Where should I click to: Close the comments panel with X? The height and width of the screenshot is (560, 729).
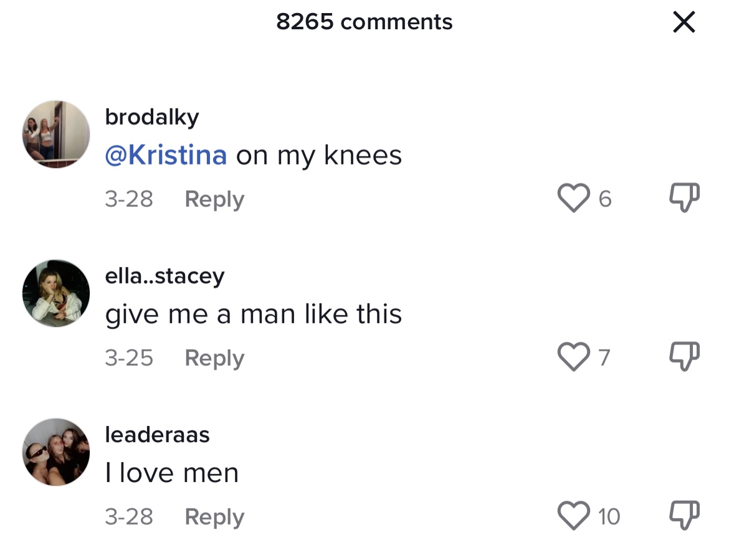[684, 22]
